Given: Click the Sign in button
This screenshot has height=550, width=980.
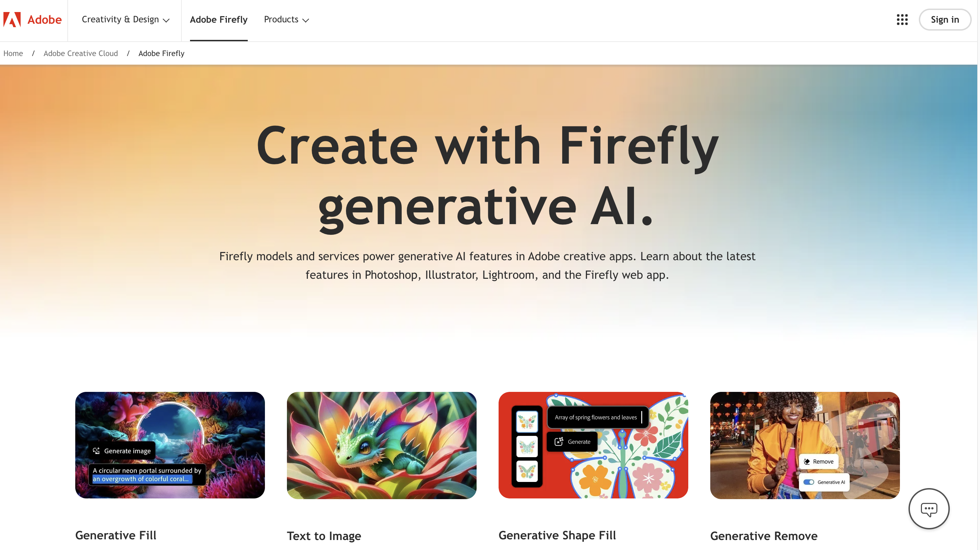Looking at the screenshot, I should 945,19.
